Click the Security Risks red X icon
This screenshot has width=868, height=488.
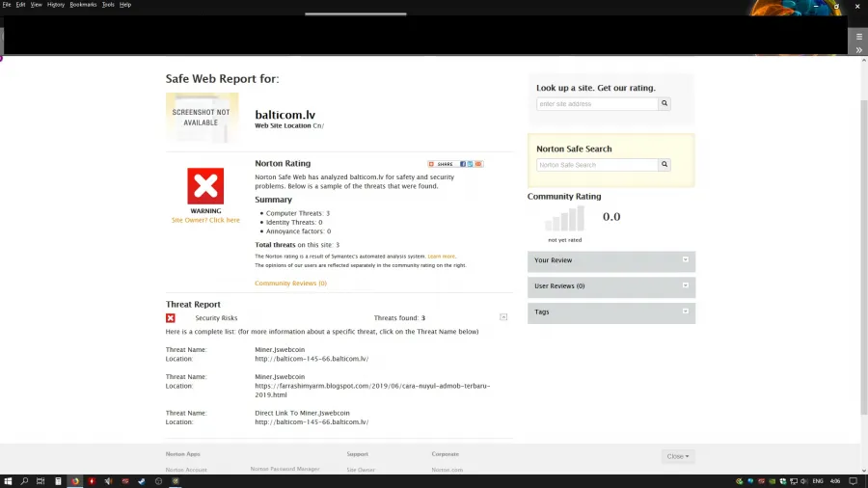point(171,318)
